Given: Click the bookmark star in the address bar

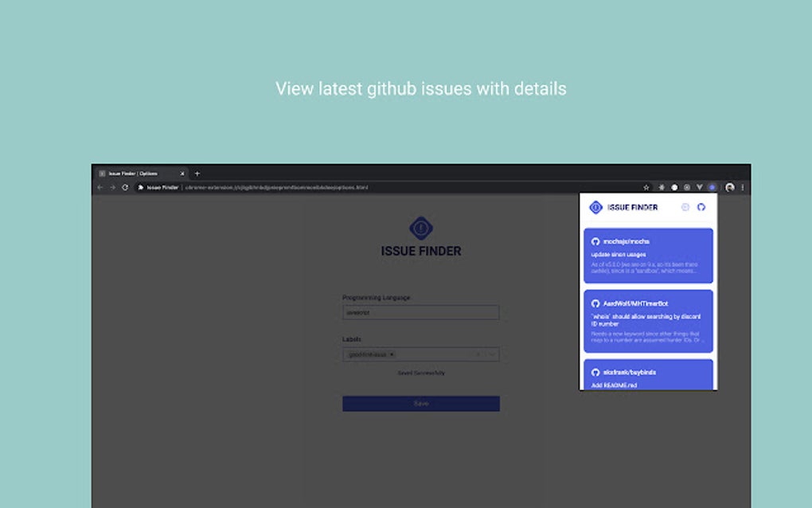Looking at the screenshot, I should pos(646,187).
